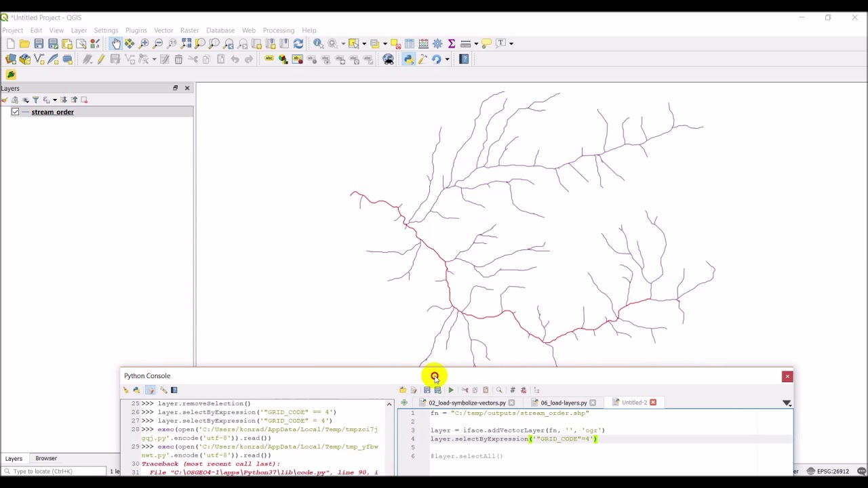Image resolution: width=868 pixels, height=488 pixels.
Task: Close the Untitled-2 editor tab
Action: tap(653, 403)
